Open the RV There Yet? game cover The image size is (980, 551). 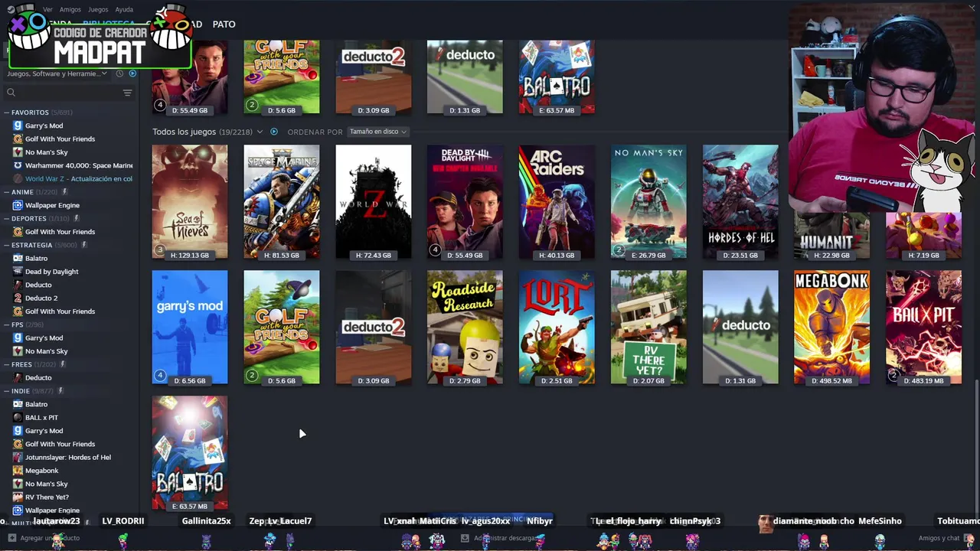tap(648, 328)
